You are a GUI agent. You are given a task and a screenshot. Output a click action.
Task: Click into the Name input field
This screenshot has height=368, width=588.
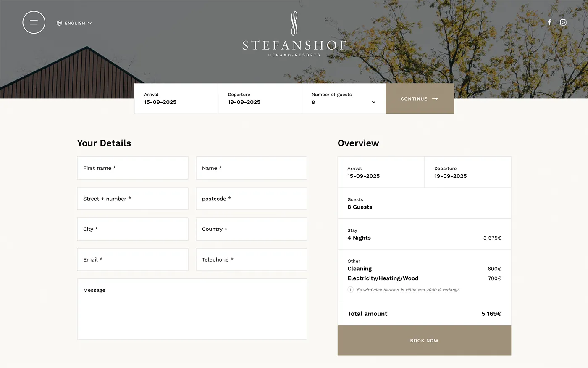(x=251, y=168)
